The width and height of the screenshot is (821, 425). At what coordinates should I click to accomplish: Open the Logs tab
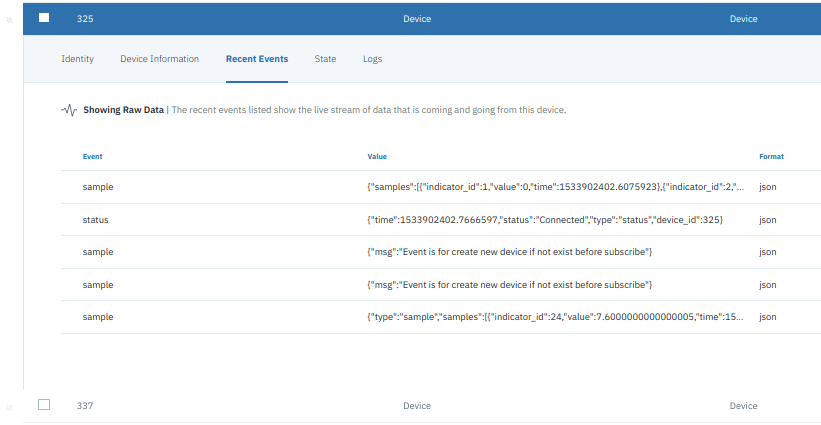click(x=372, y=59)
